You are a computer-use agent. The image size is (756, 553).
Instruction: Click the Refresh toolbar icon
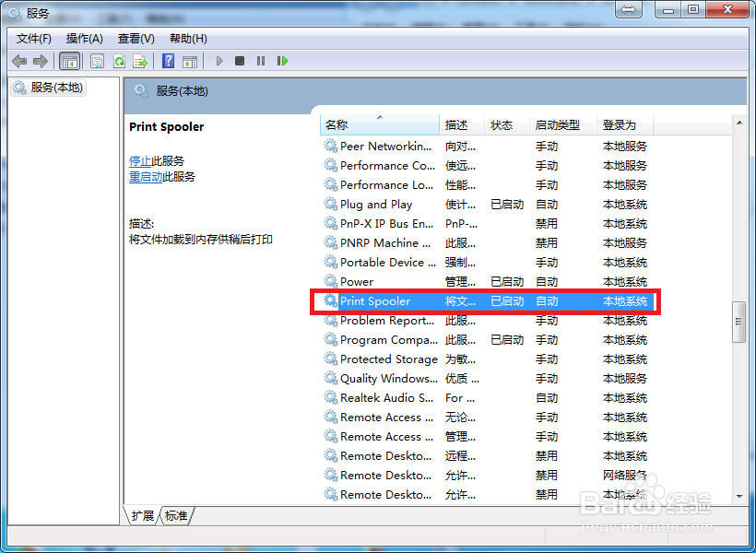pos(119,61)
